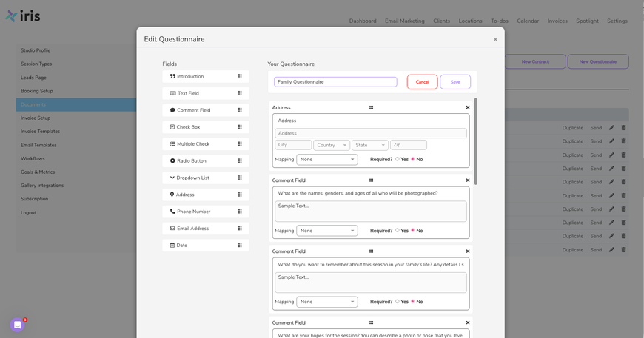
Task: Remove the first Comment Field block
Action: (x=467, y=180)
